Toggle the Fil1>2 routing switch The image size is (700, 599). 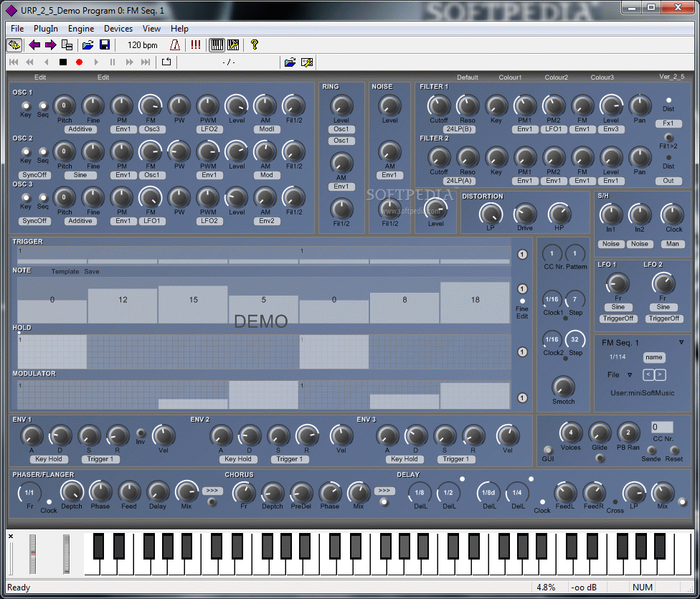coord(668,137)
